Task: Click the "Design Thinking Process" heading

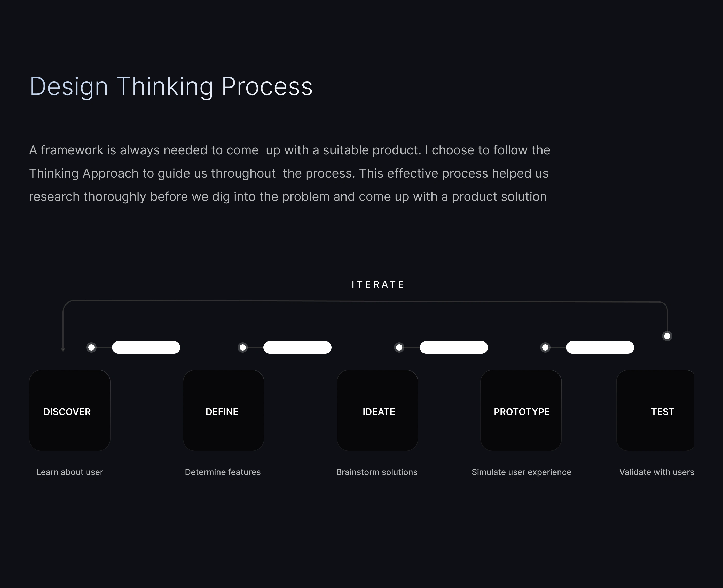Action: (171, 86)
